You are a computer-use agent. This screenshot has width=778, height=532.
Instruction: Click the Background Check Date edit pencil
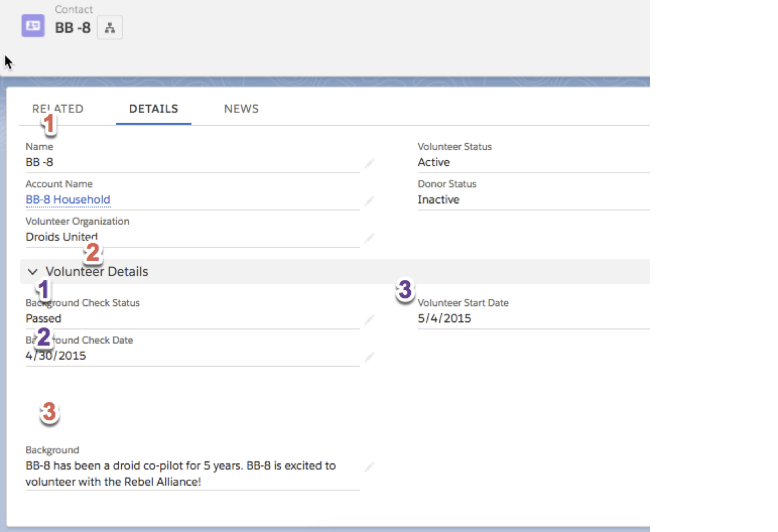click(369, 356)
